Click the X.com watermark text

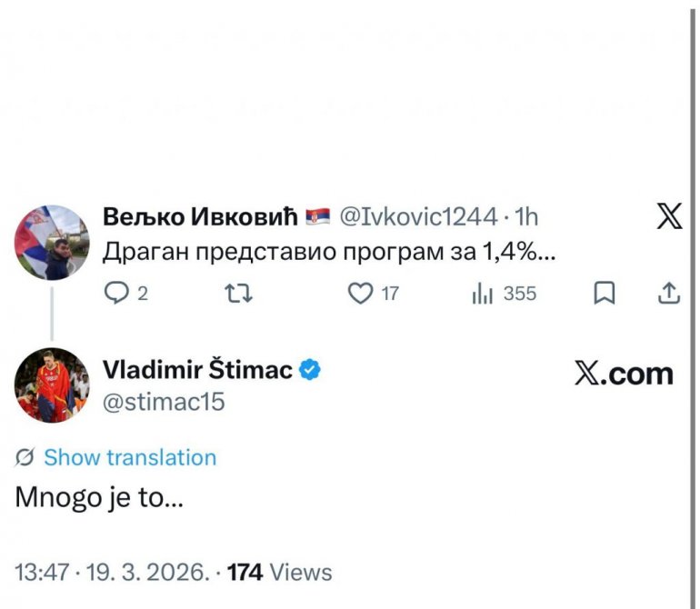tap(624, 373)
